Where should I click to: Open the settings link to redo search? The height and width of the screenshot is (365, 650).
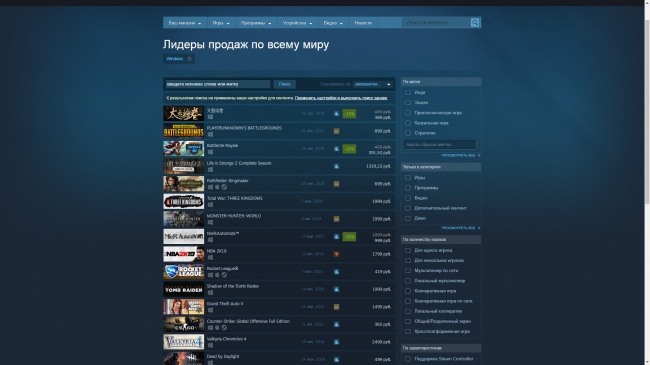pyautogui.click(x=341, y=98)
